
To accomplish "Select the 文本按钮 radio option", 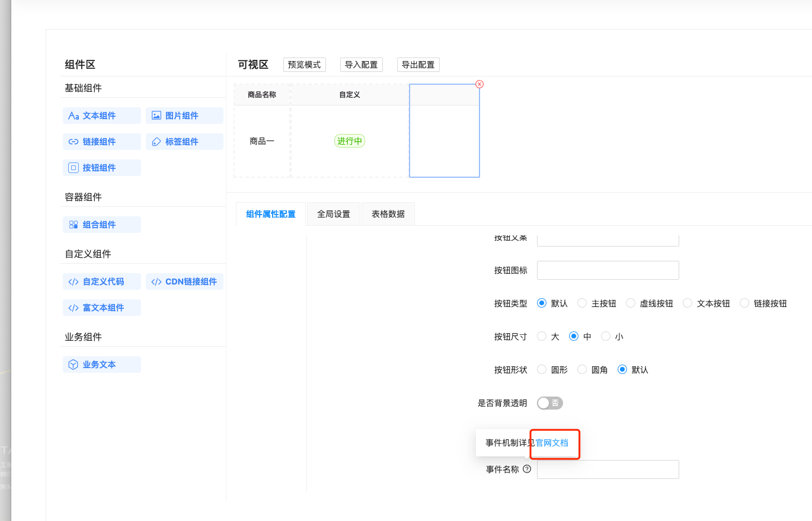I will (x=688, y=303).
